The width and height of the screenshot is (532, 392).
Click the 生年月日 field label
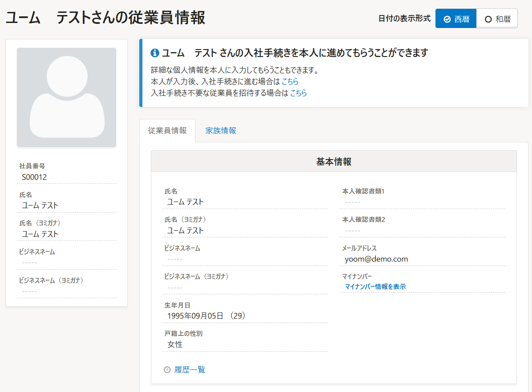[177, 305]
